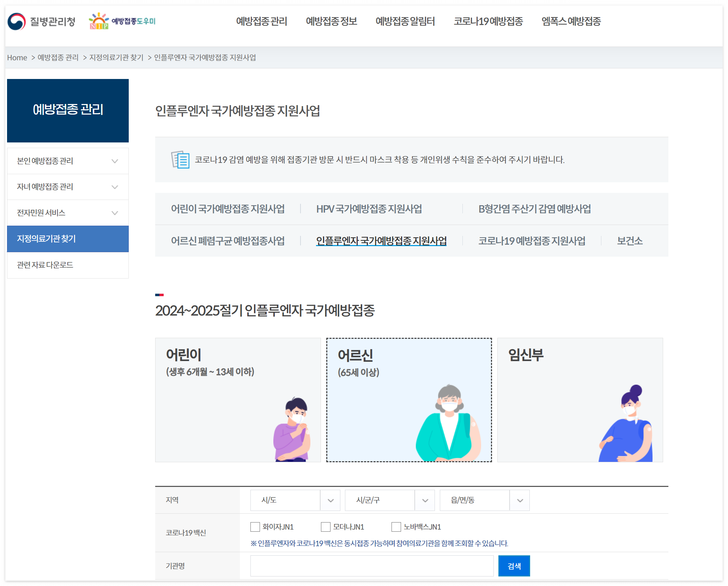Image resolution: width=728 pixels, height=586 pixels.
Task: Open the 시/도 region dropdown
Action: (x=295, y=500)
